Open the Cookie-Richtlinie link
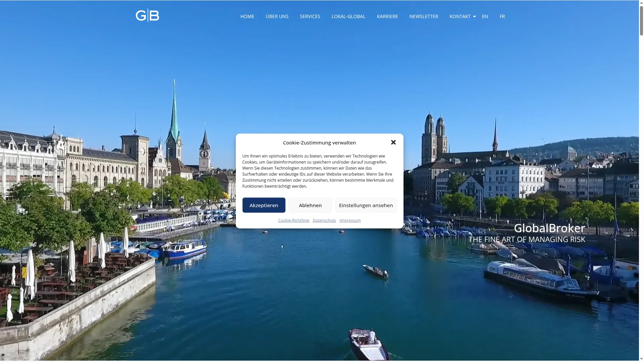The height and width of the screenshot is (362, 644). 293,220
